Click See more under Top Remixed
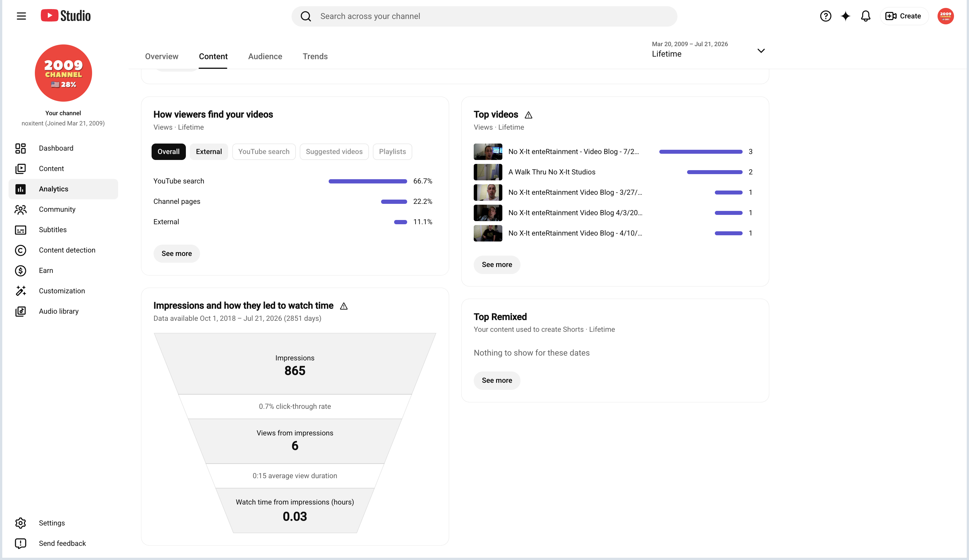Screen dimensions: 969x560 pyautogui.click(x=497, y=381)
